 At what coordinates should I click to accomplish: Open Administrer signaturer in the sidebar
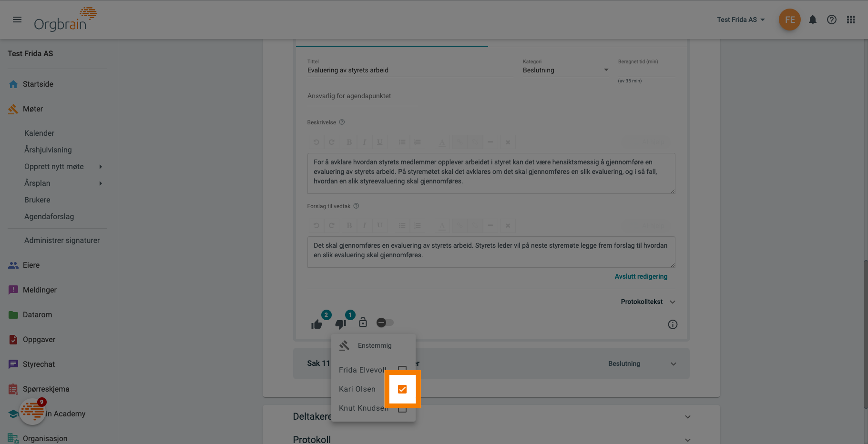point(62,241)
